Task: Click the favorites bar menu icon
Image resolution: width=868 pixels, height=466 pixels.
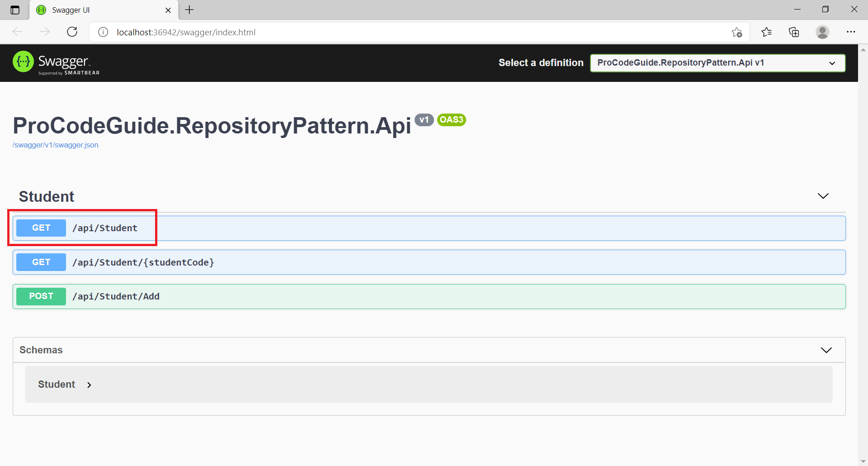Action: 766,32
